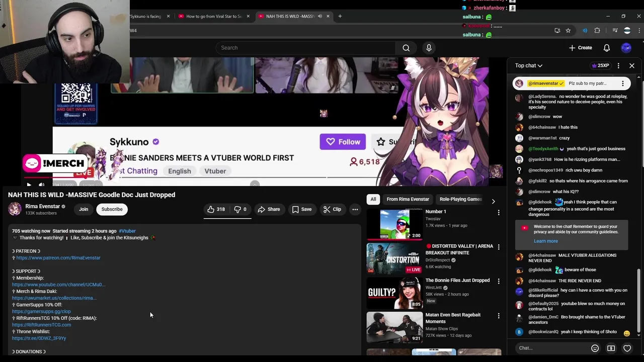
Task: Switch to 'Sykkuno is facing' tab
Action: pos(146,16)
